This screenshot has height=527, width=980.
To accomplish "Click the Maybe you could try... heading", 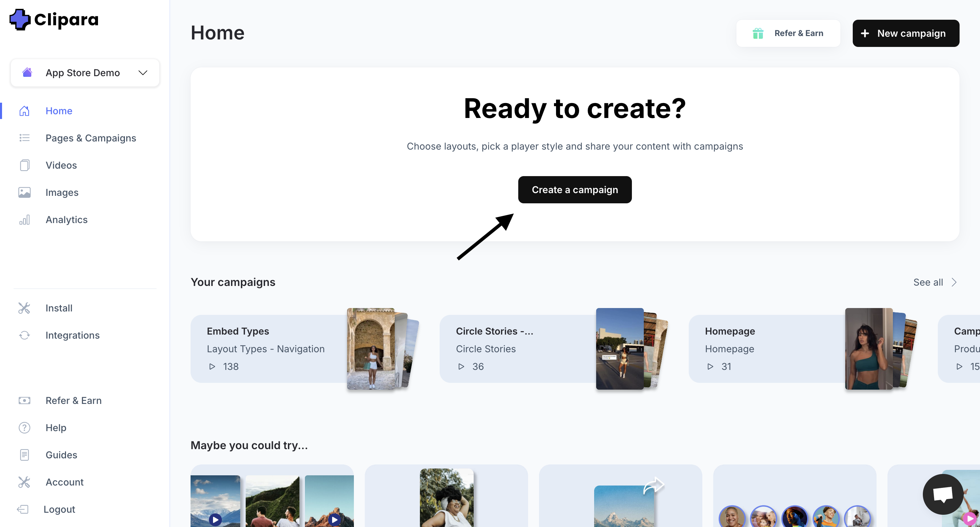I will click(249, 445).
